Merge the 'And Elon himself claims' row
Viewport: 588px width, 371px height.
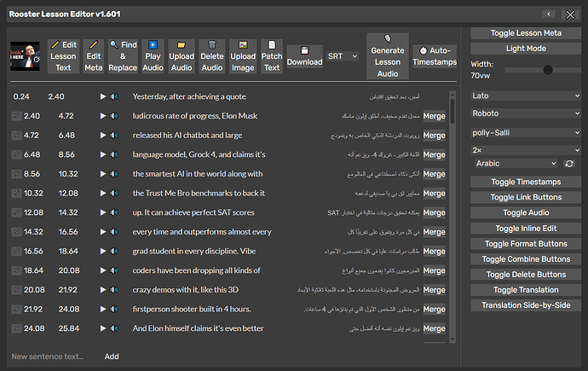[x=435, y=328]
